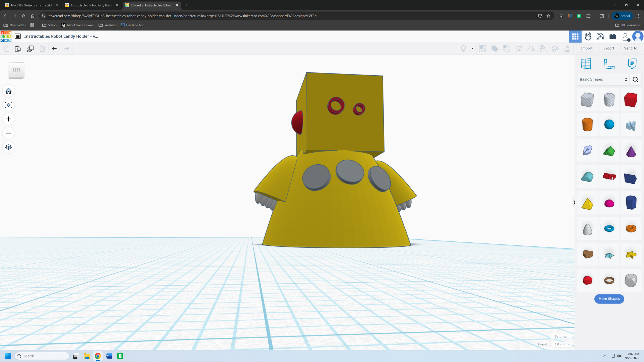The image size is (644, 362).
Task: Zoom in with the plus button
Action: point(9,119)
